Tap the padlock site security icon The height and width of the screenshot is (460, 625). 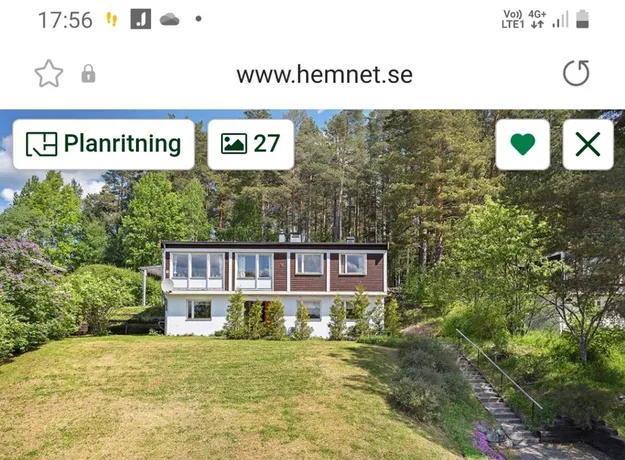pos(88,74)
